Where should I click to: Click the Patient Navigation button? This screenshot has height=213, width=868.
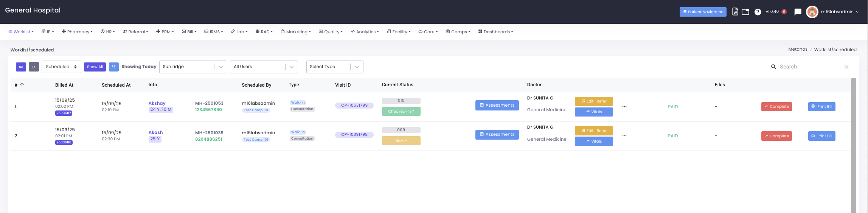point(703,12)
